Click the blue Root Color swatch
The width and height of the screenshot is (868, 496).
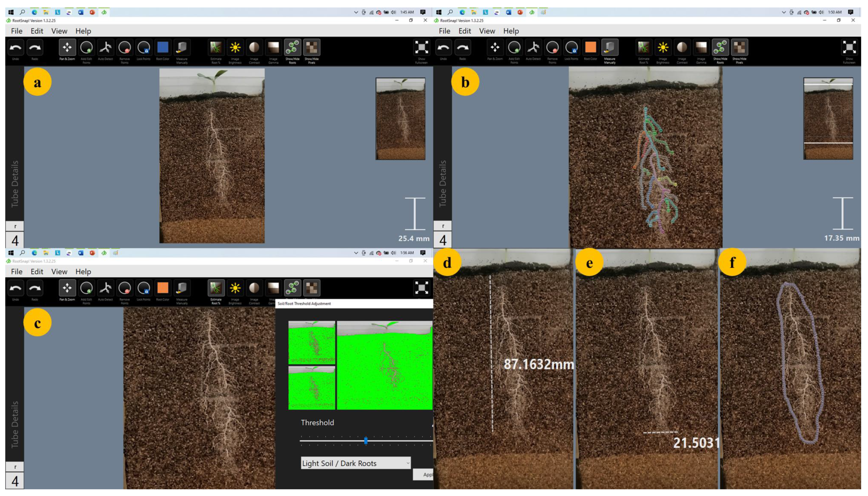(x=163, y=48)
